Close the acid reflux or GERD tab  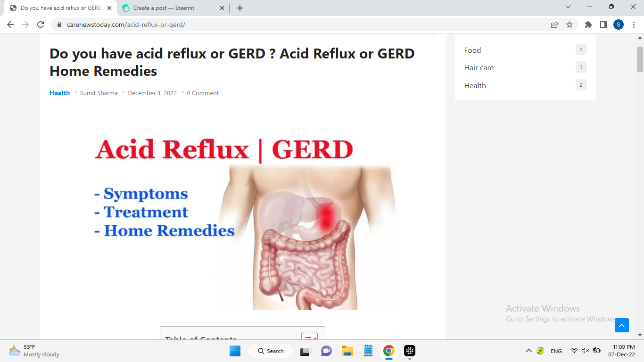click(x=110, y=8)
